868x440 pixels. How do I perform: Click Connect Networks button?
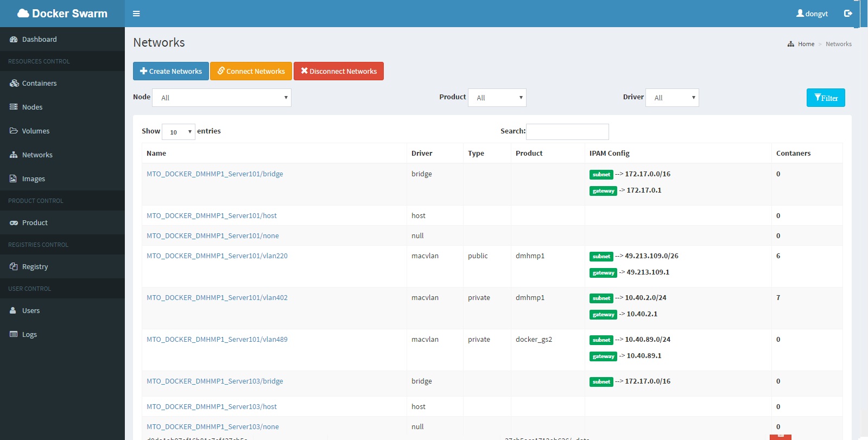(x=251, y=71)
